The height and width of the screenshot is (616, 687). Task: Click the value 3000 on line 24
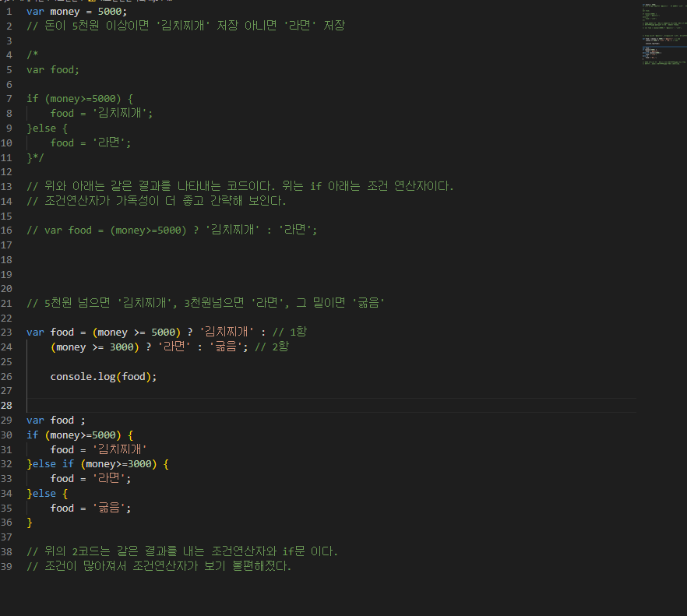tap(122, 347)
